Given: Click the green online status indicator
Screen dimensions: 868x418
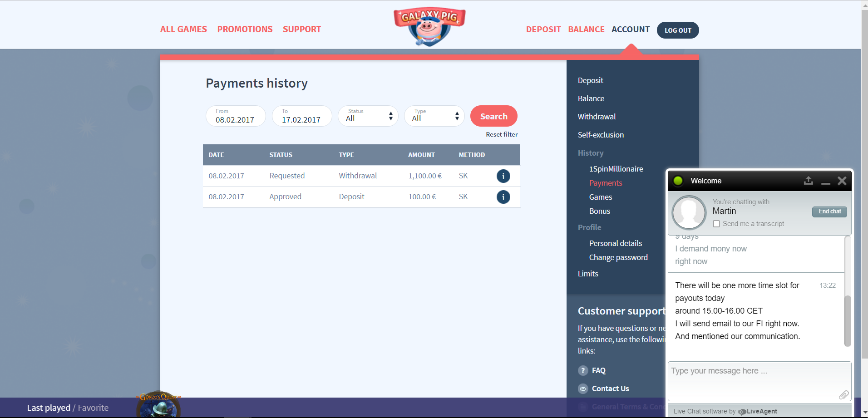Looking at the screenshot, I should (x=678, y=181).
